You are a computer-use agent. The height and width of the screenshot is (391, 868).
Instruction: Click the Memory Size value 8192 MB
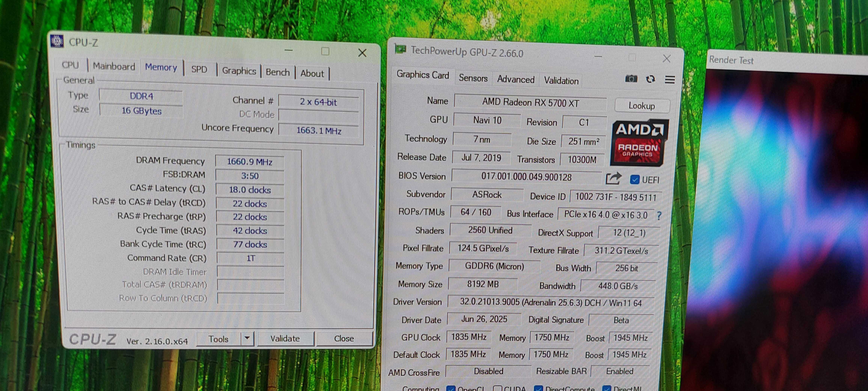(x=482, y=284)
